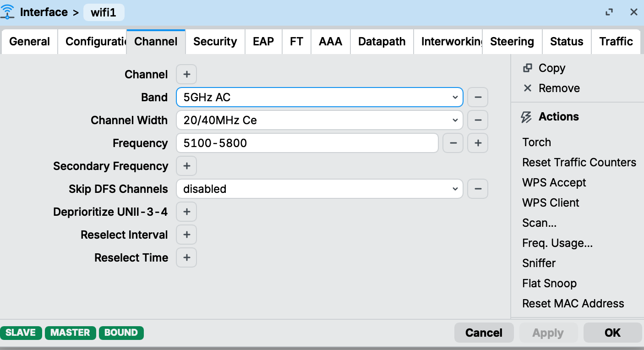The width and height of the screenshot is (644, 350).
Task: Click minus icon beside Channel Width
Action: 478,120
